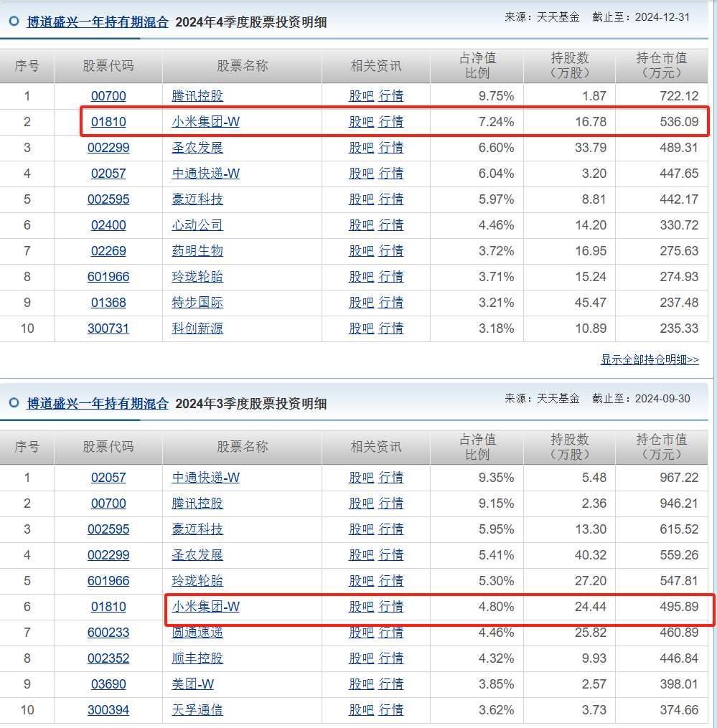Open stock code 600233 link

click(108, 633)
